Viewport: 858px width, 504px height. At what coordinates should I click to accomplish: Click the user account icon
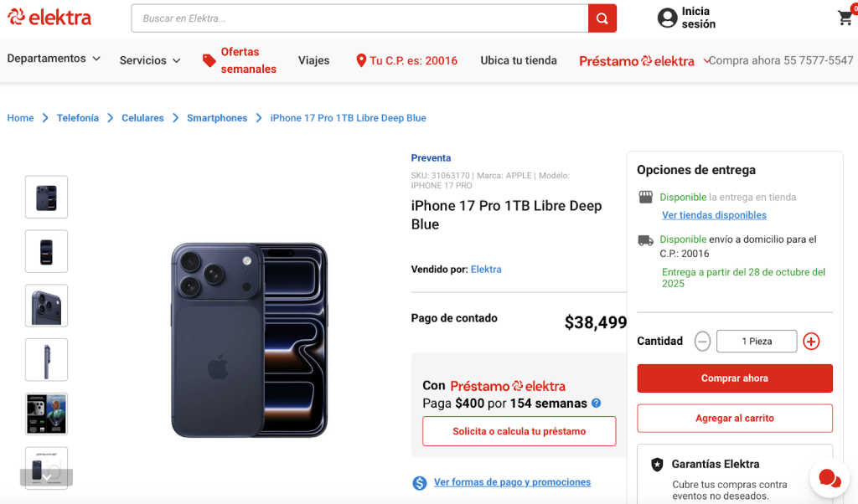click(x=667, y=18)
